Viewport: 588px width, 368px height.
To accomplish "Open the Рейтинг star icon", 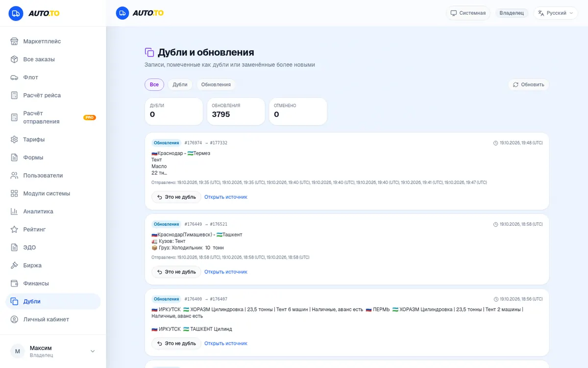I will 14,229.
